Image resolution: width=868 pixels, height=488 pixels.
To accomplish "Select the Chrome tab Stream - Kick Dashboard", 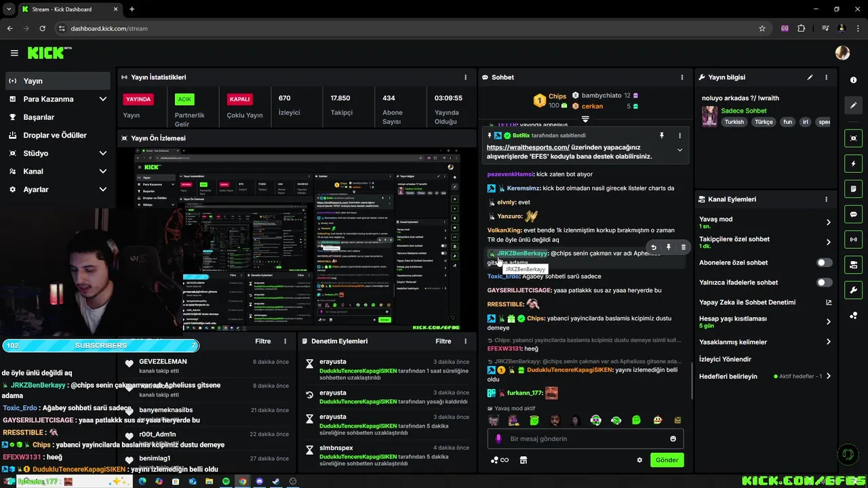I will coord(70,9).
